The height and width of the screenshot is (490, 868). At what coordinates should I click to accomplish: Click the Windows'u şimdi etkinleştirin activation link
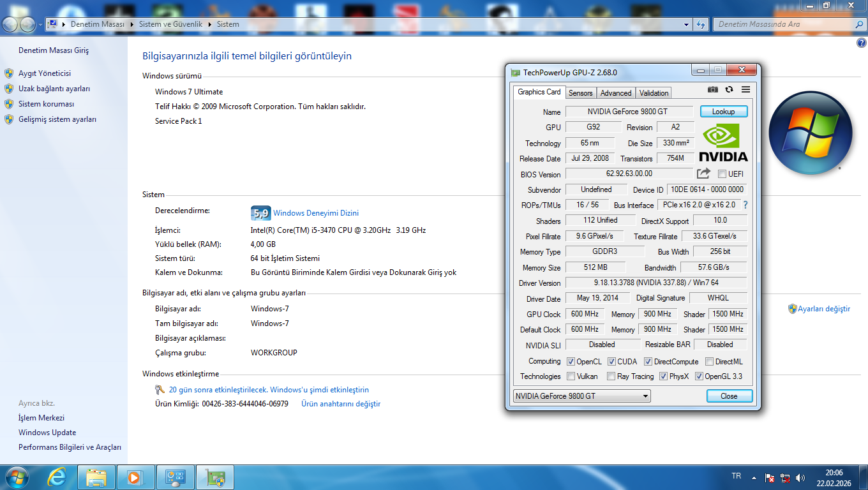point(319,390)
